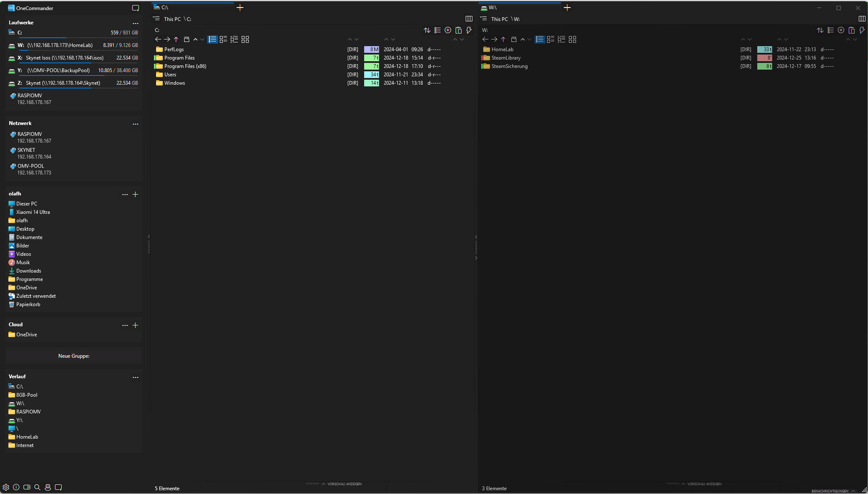Go up one folder in the C: pane
The image size is (868, 494).
tap(176, 39)
